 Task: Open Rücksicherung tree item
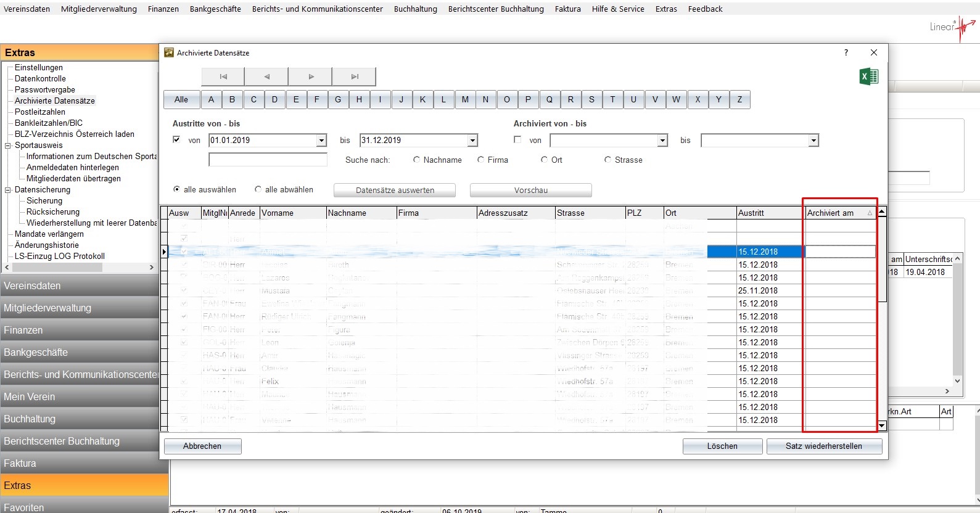pyautogui.click(x=53, y=211)
